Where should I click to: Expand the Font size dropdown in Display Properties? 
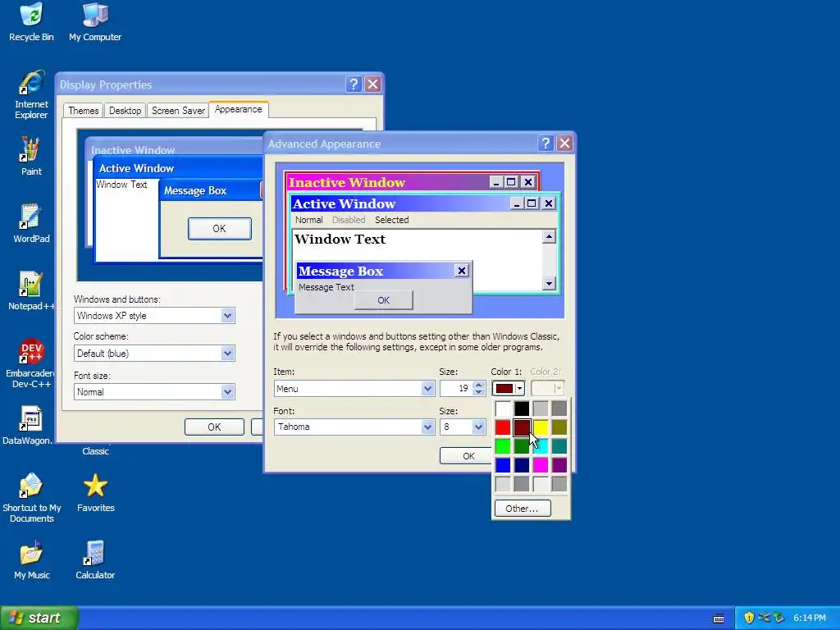tap(228, 391)
